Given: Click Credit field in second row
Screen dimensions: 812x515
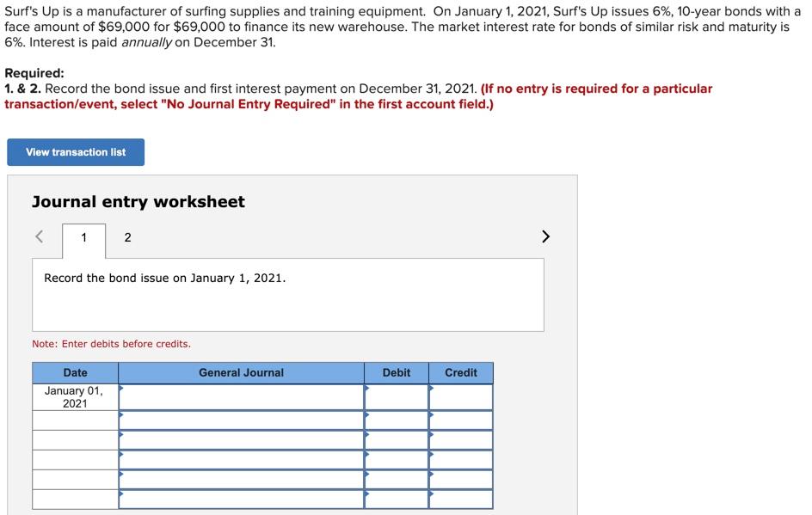Looking at the screenshot, I should point(461,420).
